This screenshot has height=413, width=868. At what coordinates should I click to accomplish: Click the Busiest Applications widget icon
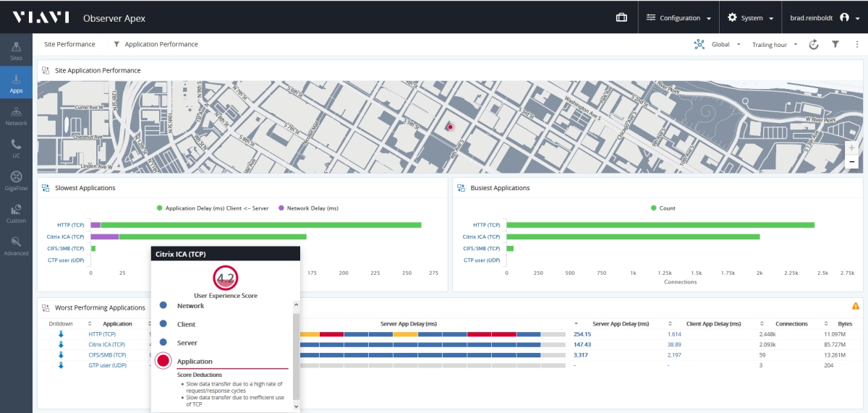tap(461, 187)
